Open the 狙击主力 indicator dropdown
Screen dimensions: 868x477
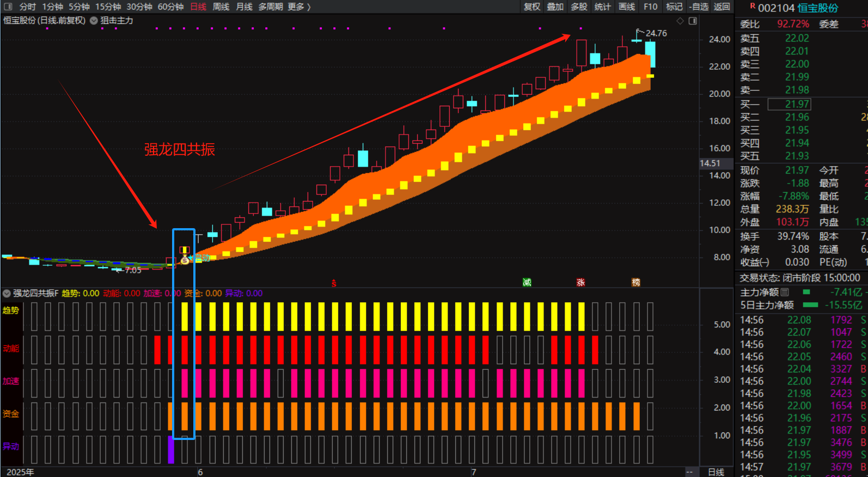94,21
